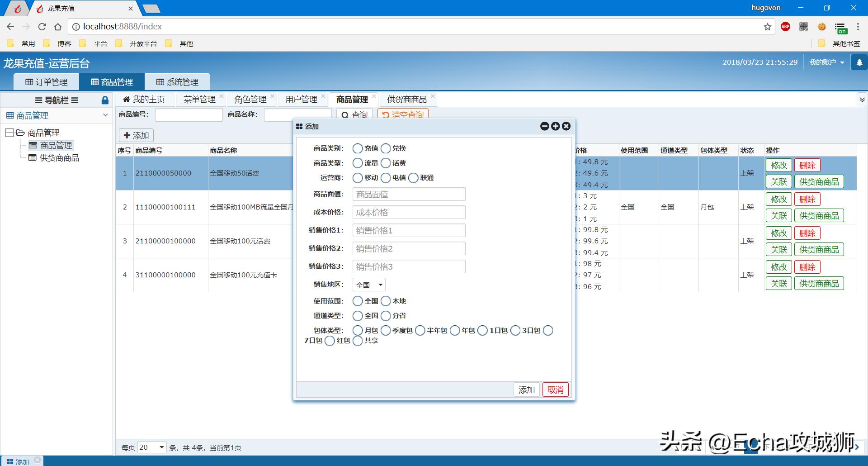Bookmark this page with star icon
This screenshot has height=466, width=868.
(x=767, y=27)
